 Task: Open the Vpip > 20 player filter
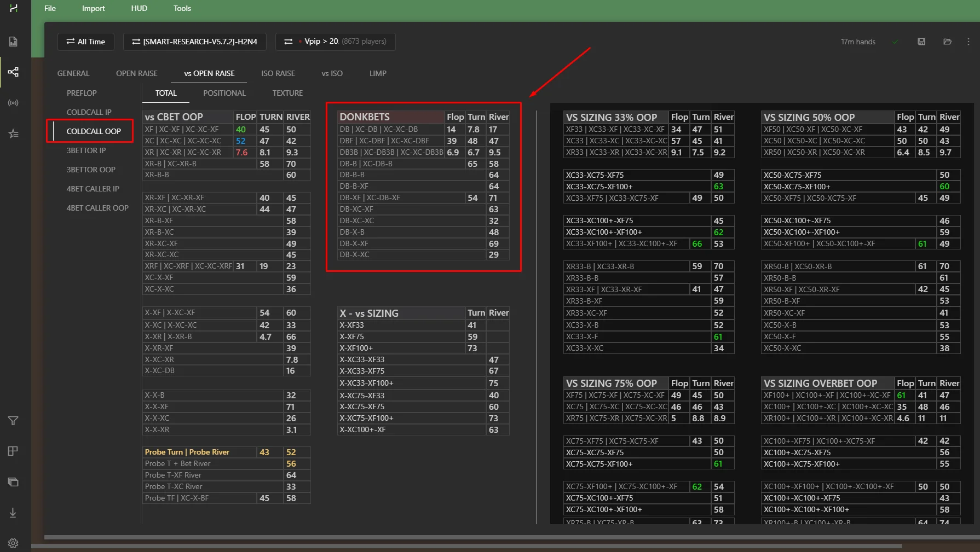tap(335, 42)
